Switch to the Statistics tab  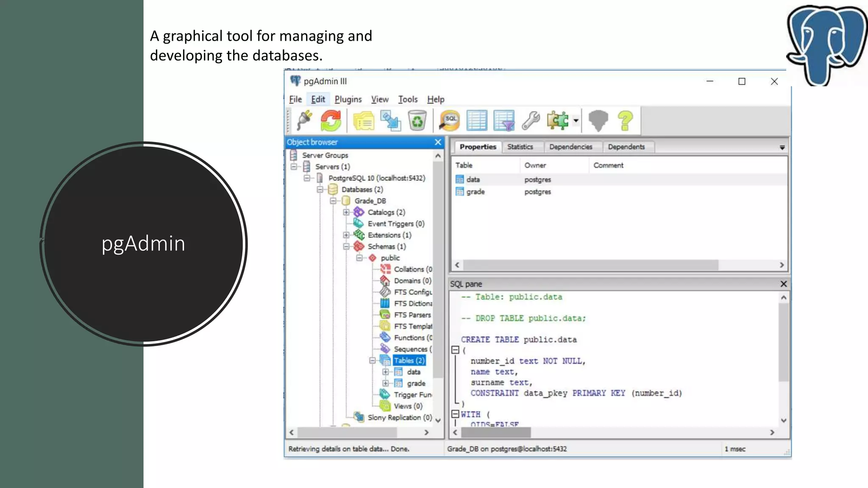click(x=520, y=147)
